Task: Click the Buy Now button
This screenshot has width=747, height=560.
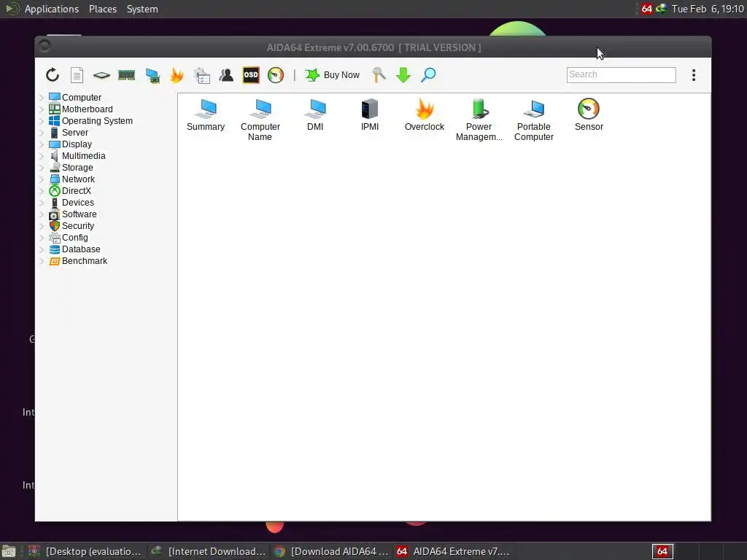Action: 332,75
